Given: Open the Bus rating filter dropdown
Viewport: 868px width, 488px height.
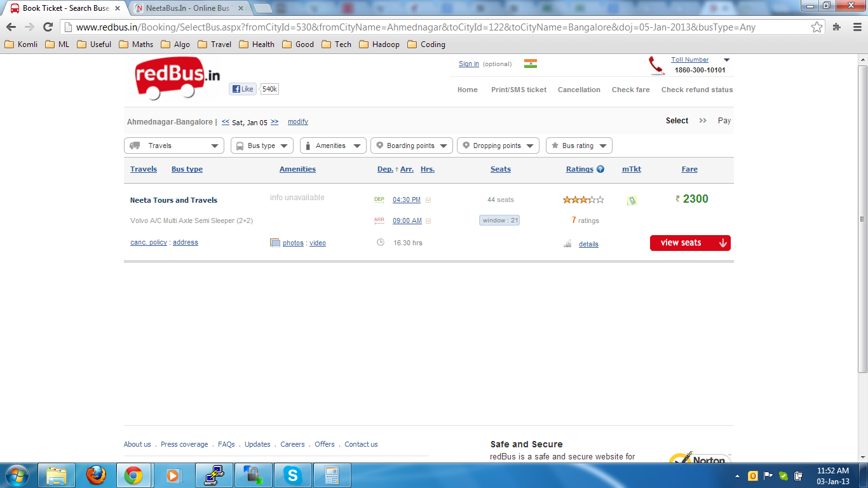Looking at the screenshot, I should [579, 146].
